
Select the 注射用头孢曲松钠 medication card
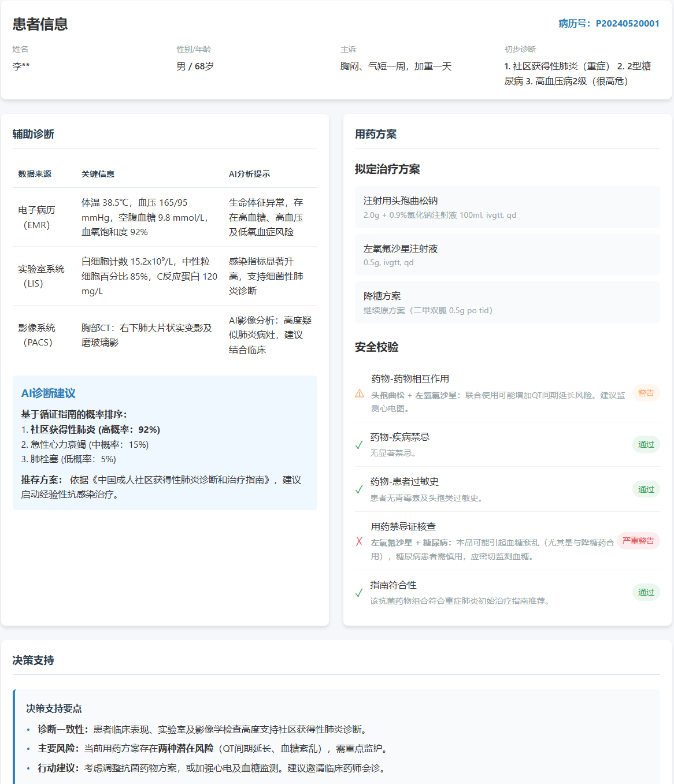click(507, 207)
